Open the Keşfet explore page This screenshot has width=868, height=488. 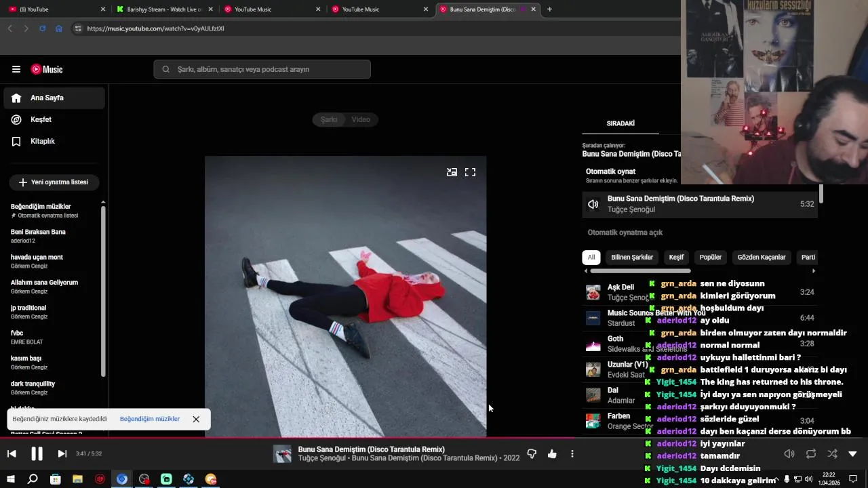coord(54,119)
